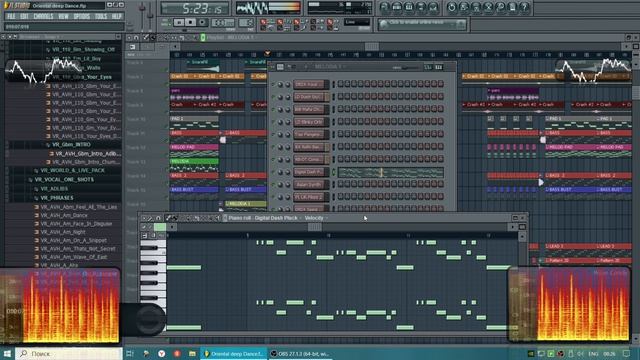Select the VR_AVH_Am_Wave_Of_East sample
The image size is (640, 360).
coord(73,257)
